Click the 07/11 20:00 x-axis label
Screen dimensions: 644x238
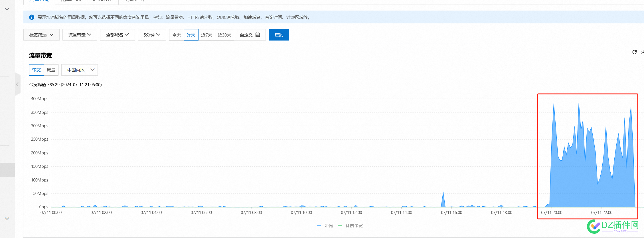click(552, 213)
